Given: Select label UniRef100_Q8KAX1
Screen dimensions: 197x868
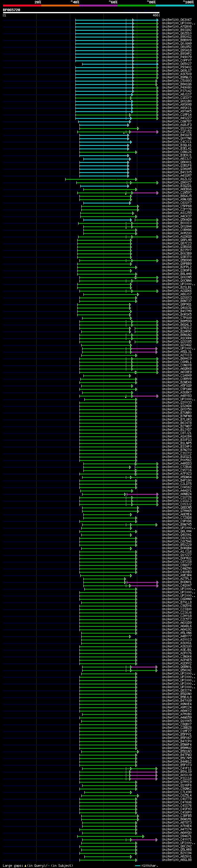Looking at the screenshot, I should click(177, 162).
